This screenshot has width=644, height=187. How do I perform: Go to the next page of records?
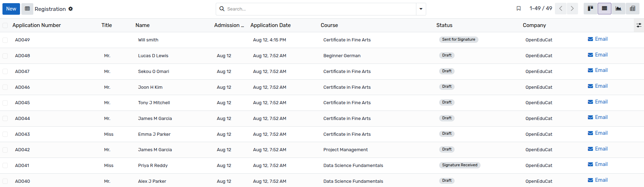[572, 8]
